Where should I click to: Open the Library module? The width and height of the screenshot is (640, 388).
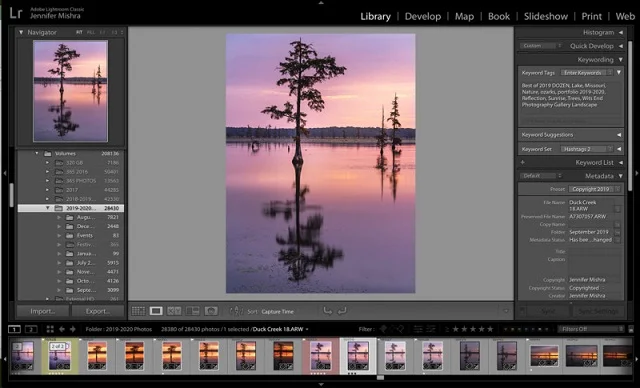pos(376,16)
